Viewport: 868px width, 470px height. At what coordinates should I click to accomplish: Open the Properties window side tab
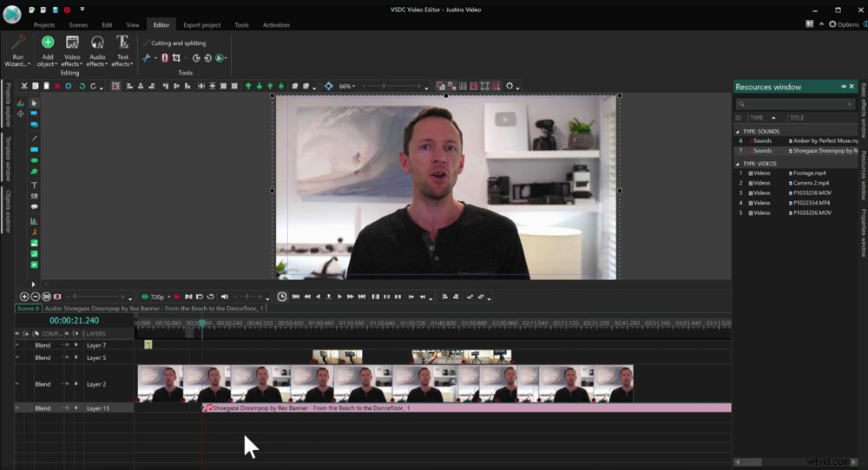coord(863,232)
